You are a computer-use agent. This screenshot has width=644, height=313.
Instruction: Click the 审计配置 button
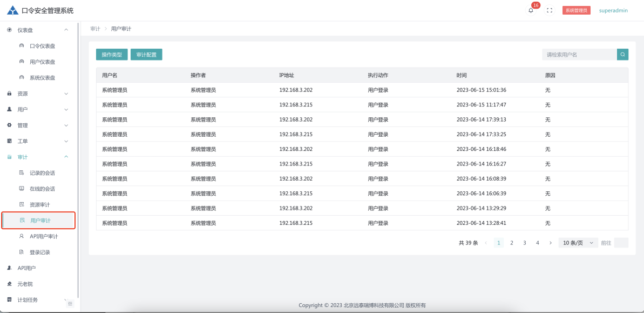(x=146, y=55)
